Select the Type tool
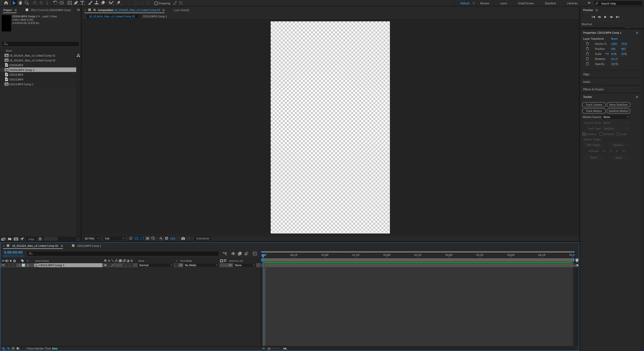 [82, 3]
